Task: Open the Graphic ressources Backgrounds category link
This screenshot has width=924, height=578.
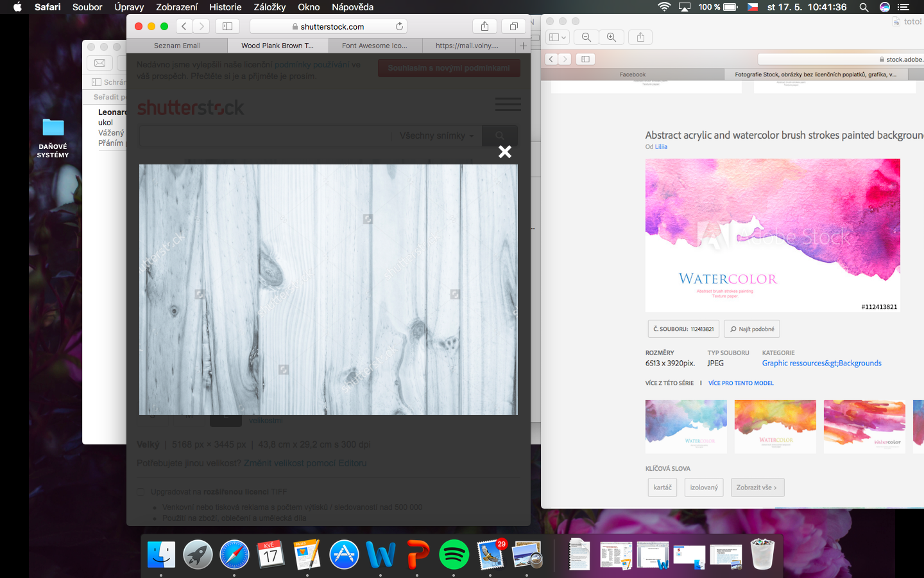Action: tap(821, 363)
